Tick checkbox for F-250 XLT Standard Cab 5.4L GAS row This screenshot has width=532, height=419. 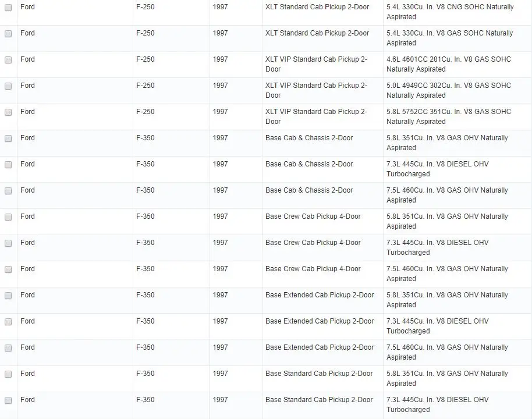pyautogui.click(x=8, y=34)
